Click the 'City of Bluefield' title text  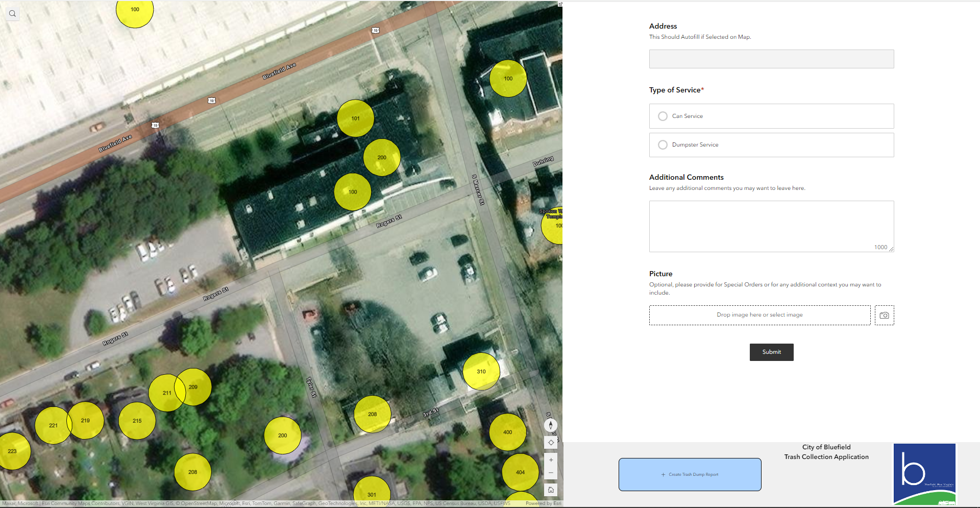[x=826, y=447]
